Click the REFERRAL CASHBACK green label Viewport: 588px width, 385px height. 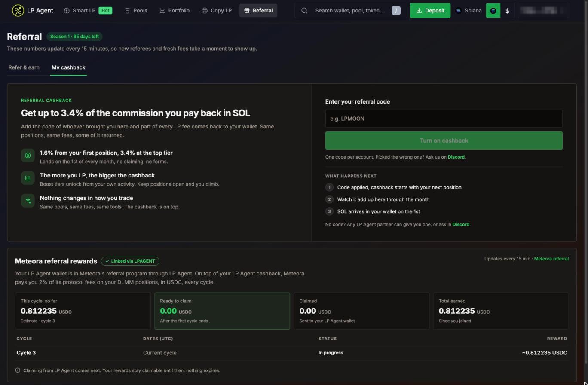click(46, 100)
